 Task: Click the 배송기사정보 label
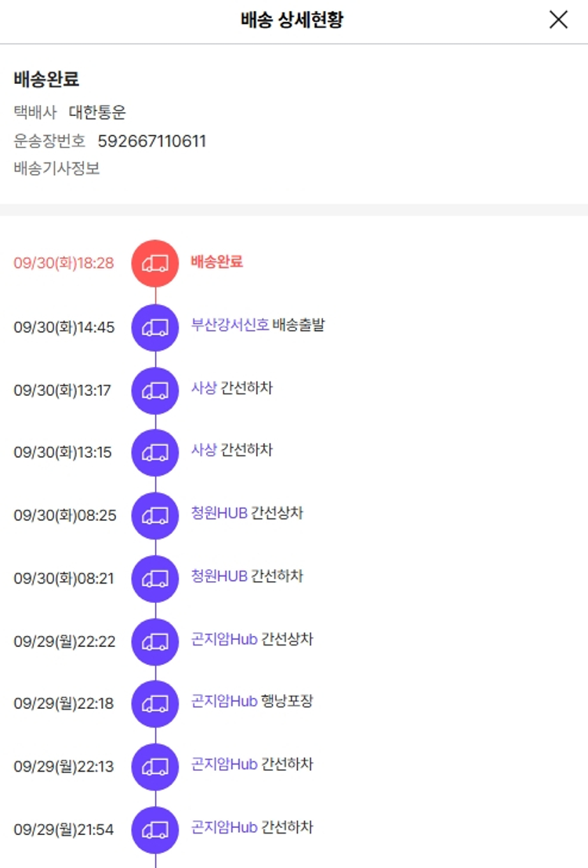[x=56, y=169]
